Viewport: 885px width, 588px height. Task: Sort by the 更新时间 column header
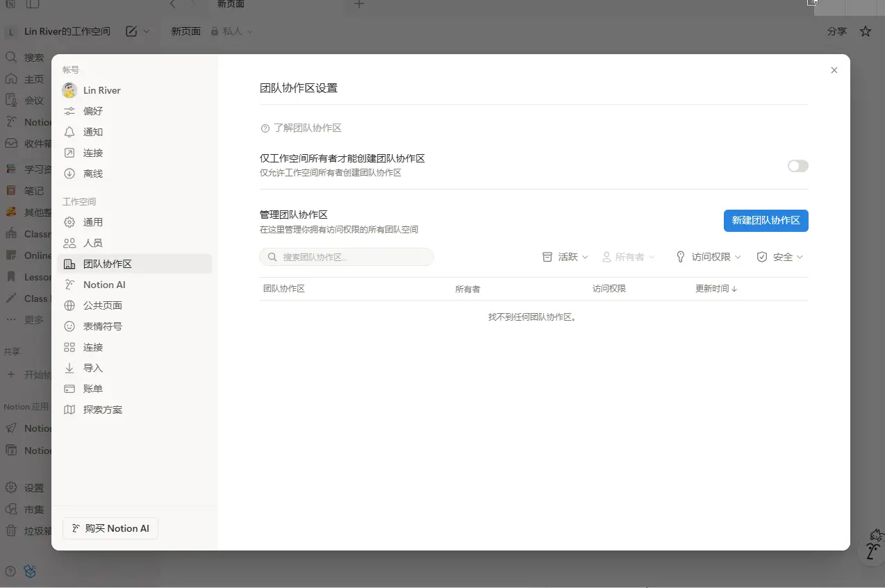[716, 289]
